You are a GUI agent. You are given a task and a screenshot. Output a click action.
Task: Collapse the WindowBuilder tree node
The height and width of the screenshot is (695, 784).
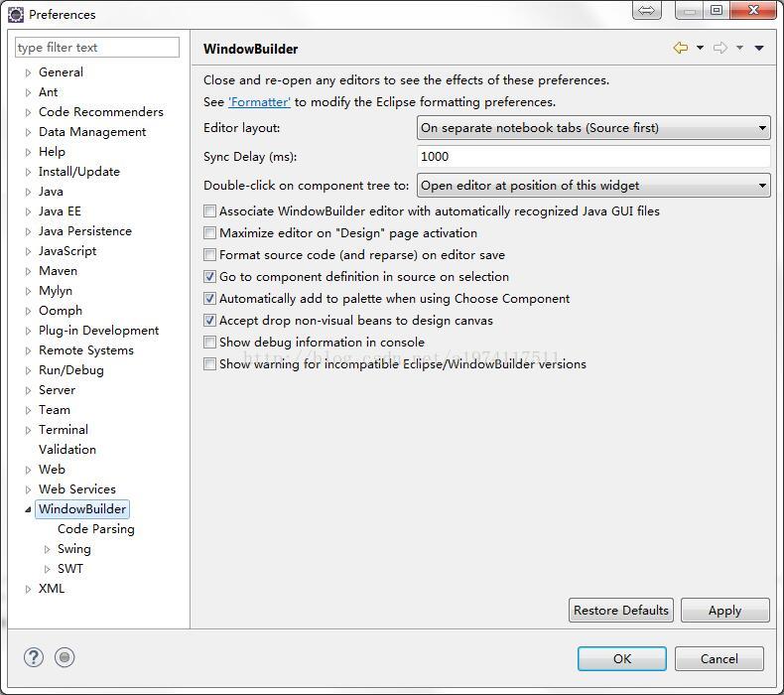tap(28, 509)
